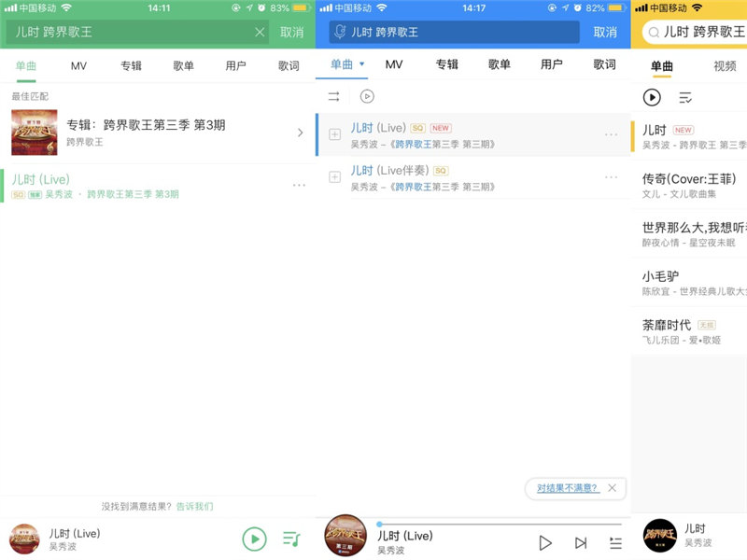The width and height of the screenshot is (747, 560).
Task: Open more options for 儿时 (Live) in green app
Action: pos(299,185)
